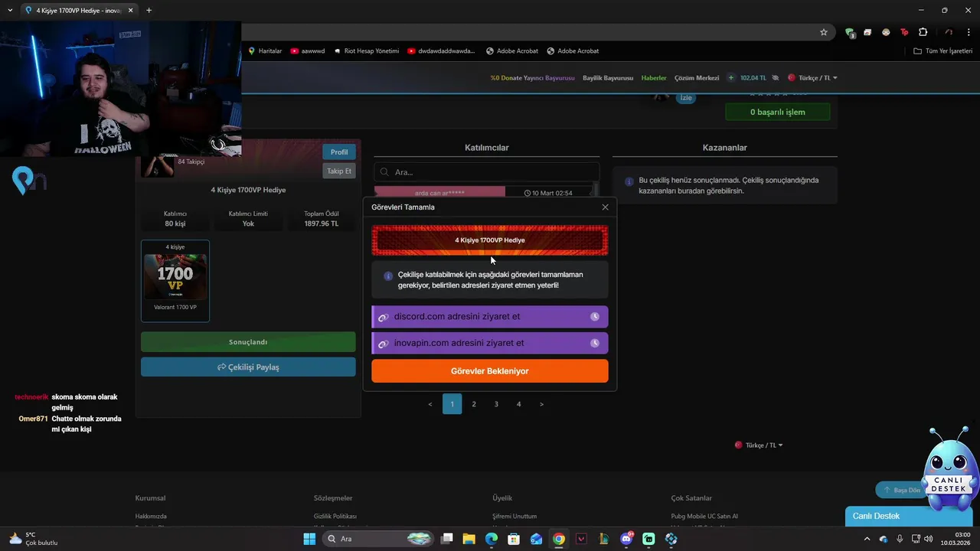Open Pubg Mobile UC Satın Al footer link
Viewport: 980px width, 551px height.
(x=704, y=517)
